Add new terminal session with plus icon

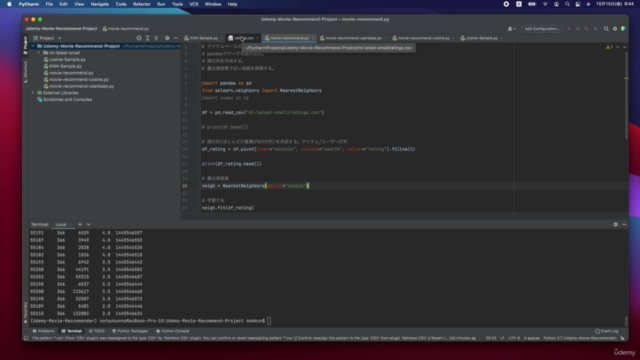(80, 224)
